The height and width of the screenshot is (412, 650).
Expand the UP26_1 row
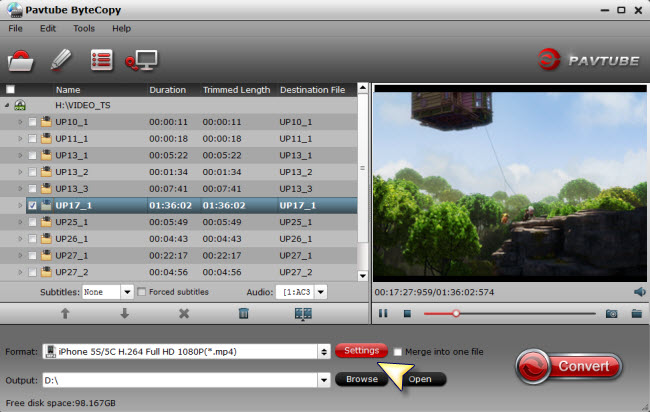click(x=20, y=239)
